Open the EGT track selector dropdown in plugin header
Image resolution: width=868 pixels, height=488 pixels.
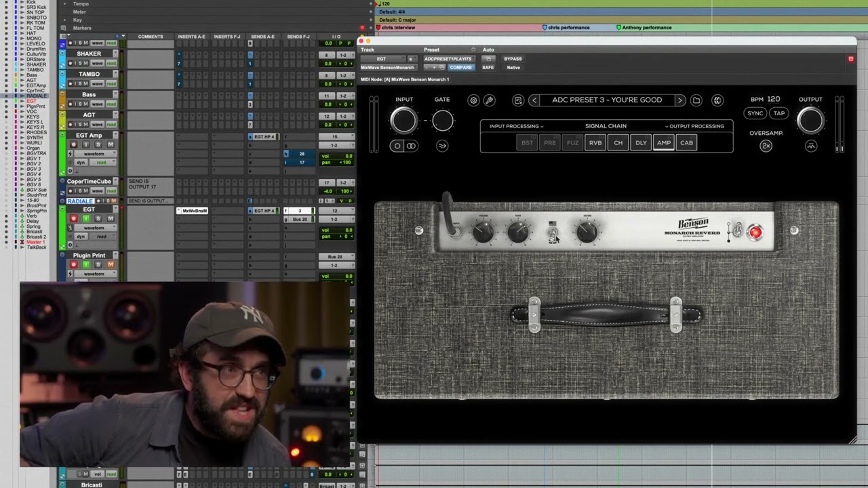(x=382, y=59)
